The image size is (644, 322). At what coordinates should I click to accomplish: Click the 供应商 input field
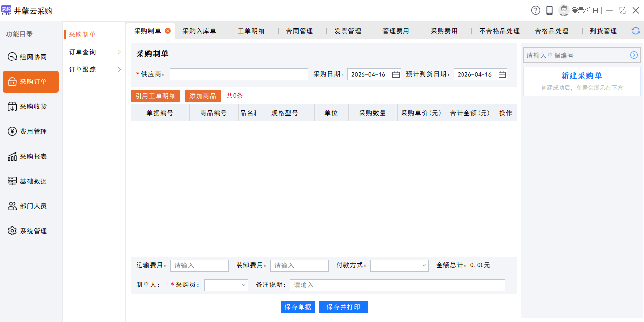[x=239, y=74]
